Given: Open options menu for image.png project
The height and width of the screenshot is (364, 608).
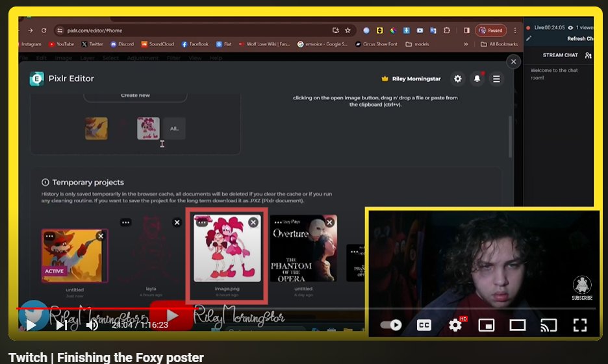Looking at the screenshot, I should [201, 223].
